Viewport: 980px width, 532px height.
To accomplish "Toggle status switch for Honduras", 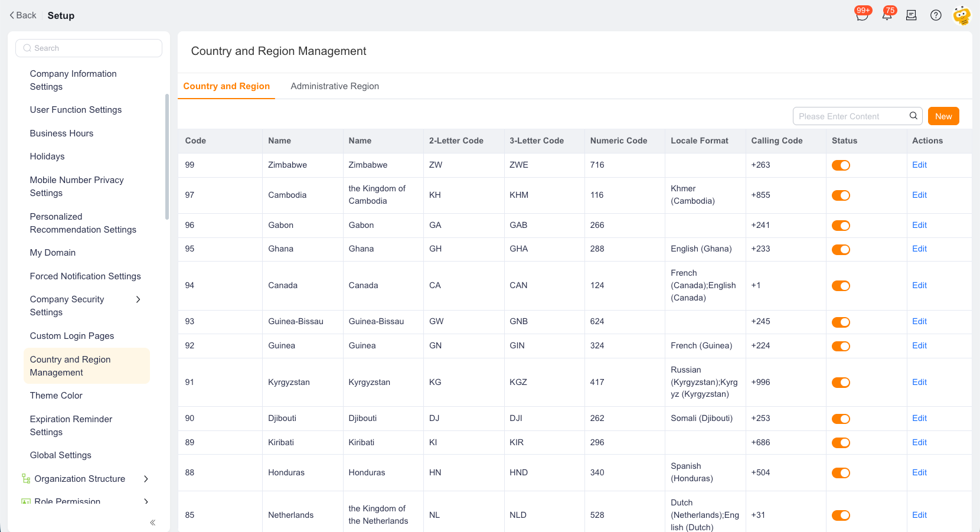I will pyautogui.click(x=841, y=473).
